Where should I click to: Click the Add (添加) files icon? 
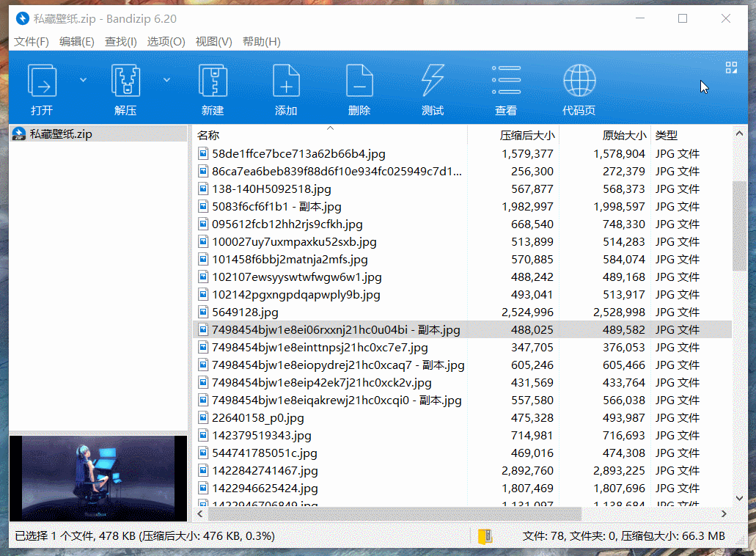coord(286,81)
